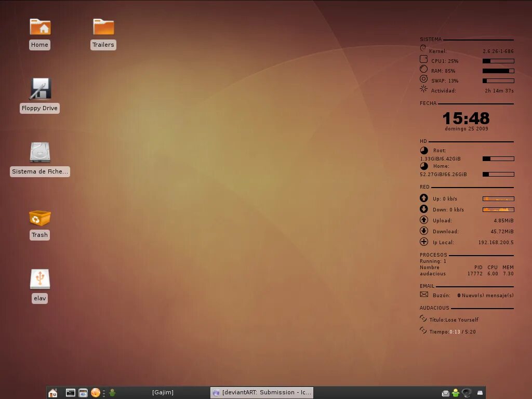Screen dimensions: 532x399
Task: Click the CPU1 usage bar
Action: 498,61
